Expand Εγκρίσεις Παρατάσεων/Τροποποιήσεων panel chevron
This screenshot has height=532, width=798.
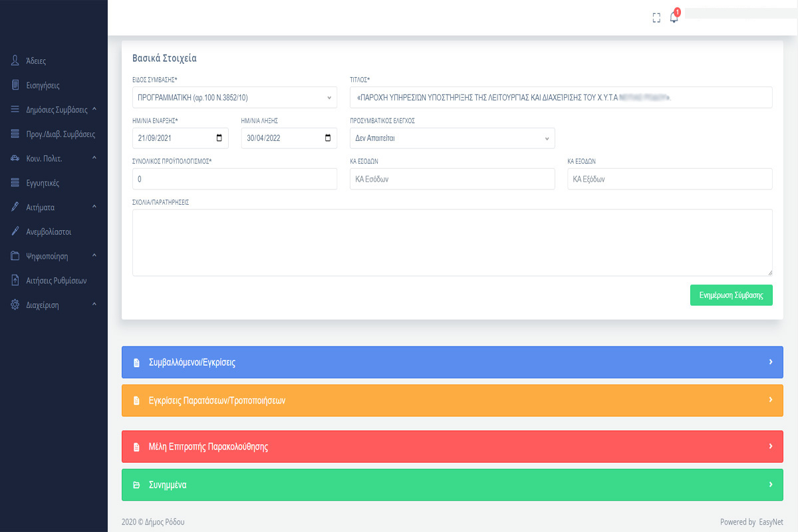pos(771,400)
